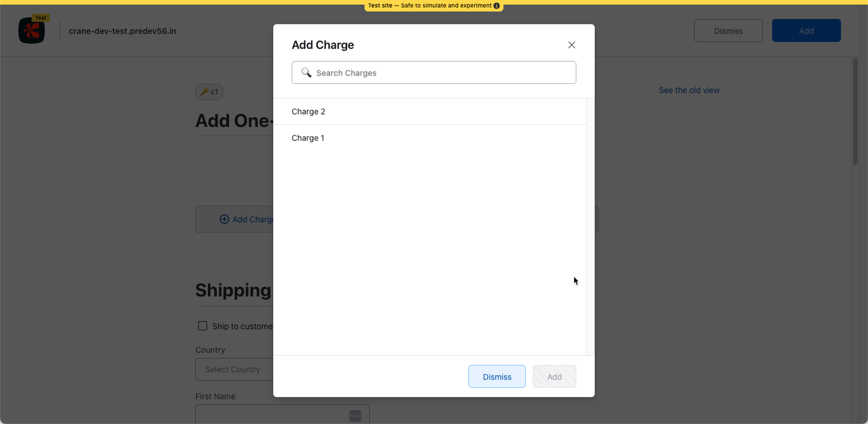The height and width of the screenshot is (424, 868).
Task: Click the magnifier icon in search box
Action: click(307, 72)
